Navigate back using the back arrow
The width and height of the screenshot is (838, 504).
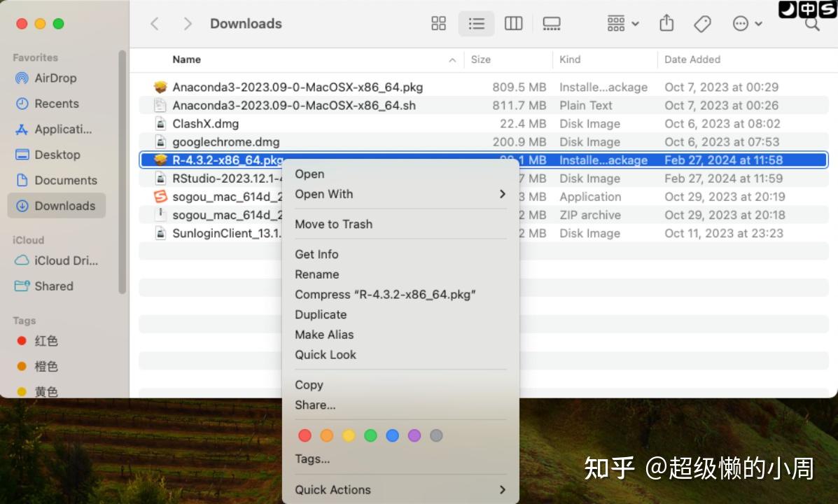[154, 23]
